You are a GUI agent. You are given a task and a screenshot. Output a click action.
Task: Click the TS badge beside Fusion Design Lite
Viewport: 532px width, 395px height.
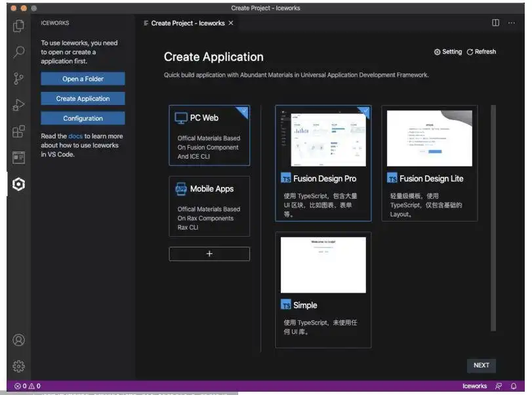click(x=392, y=178)
